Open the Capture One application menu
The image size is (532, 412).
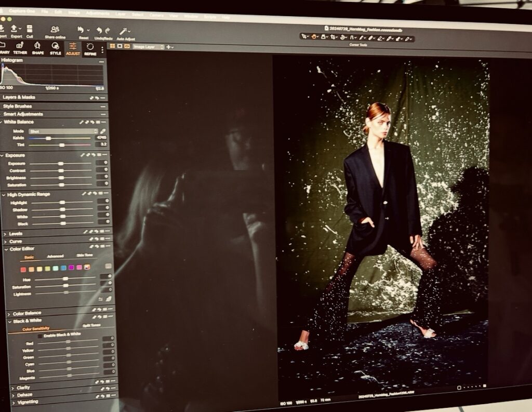(22, 10)
